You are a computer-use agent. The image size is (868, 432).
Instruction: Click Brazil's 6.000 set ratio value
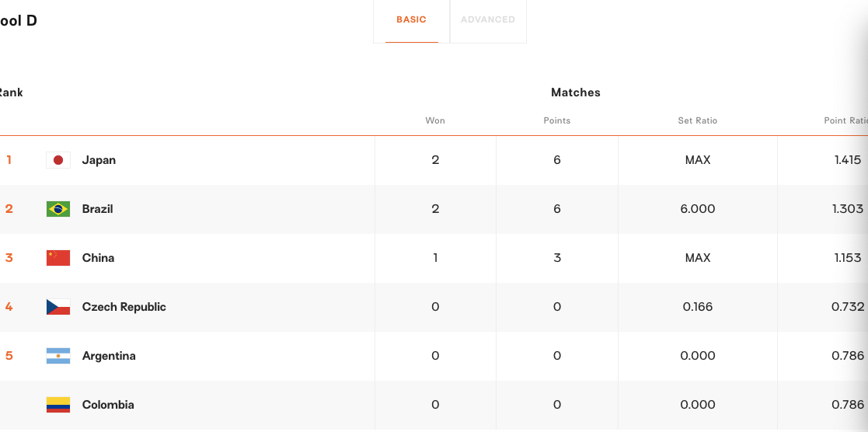click(x=698, y=209)
